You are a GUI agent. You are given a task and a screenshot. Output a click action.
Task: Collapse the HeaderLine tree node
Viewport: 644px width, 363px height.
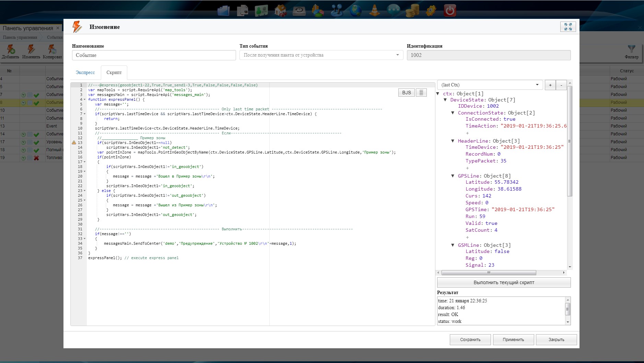453,141
